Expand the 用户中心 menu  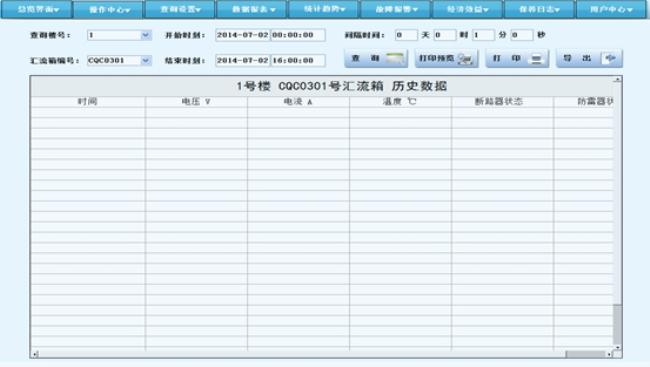point(611,10)
